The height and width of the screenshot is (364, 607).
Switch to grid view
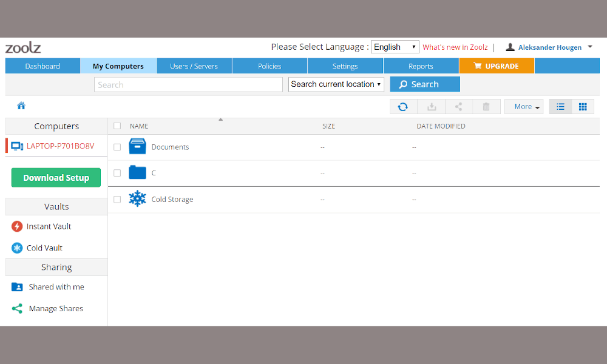[x=583, y=107]
